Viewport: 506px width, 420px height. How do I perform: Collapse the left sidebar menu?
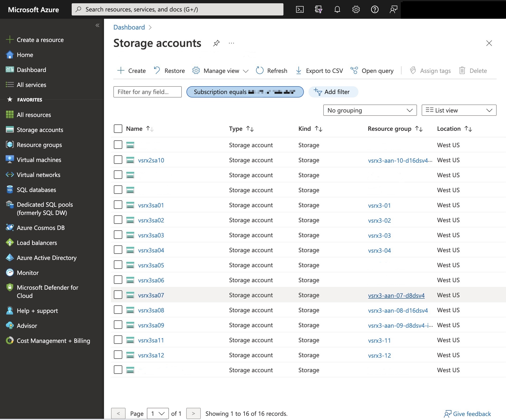[x=97, y=25]
